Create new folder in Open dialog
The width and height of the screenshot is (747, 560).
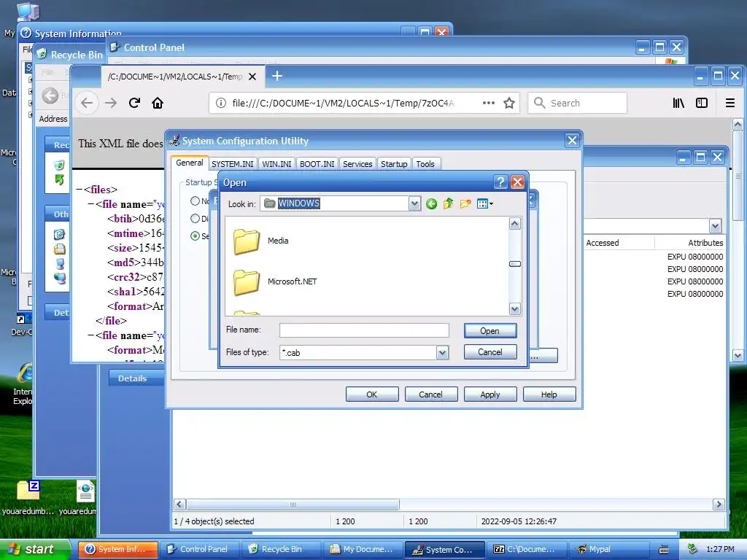tap(465, 204)
